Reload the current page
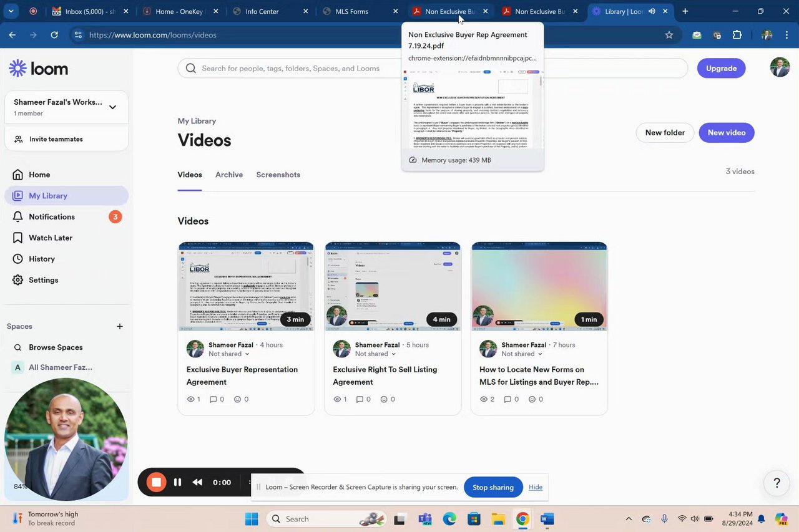 point(54,35)
